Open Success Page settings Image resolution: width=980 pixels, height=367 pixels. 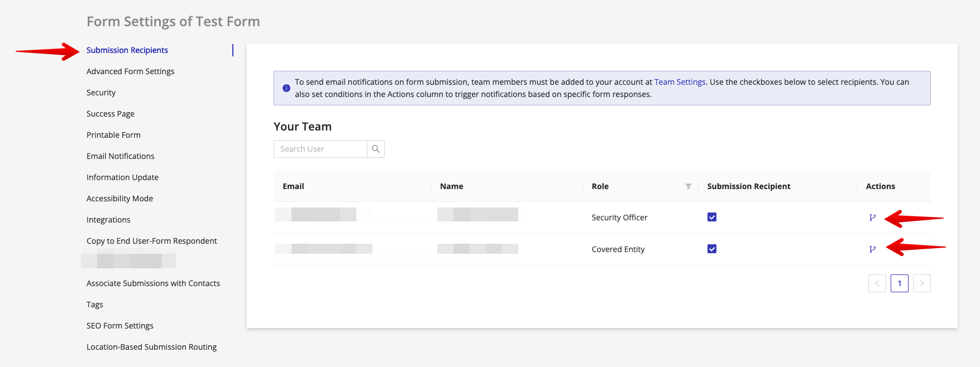pos(111,114)
